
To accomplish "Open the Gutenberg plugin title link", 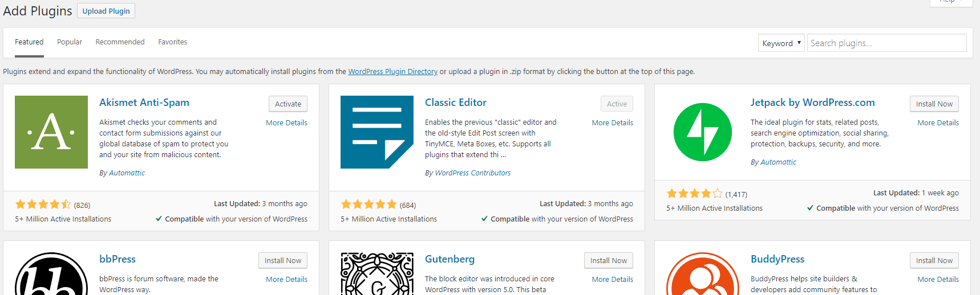I will pos(449,259).
